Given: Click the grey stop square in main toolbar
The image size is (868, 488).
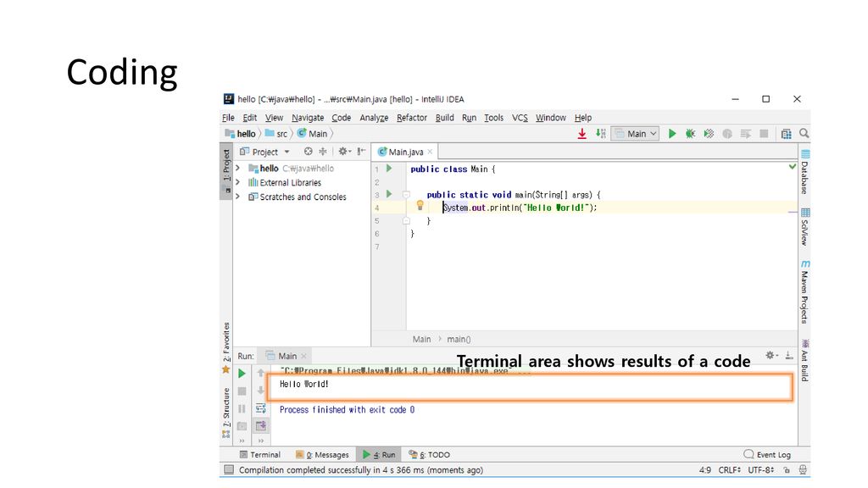Looking at the screenshot, I should (764, 133).
